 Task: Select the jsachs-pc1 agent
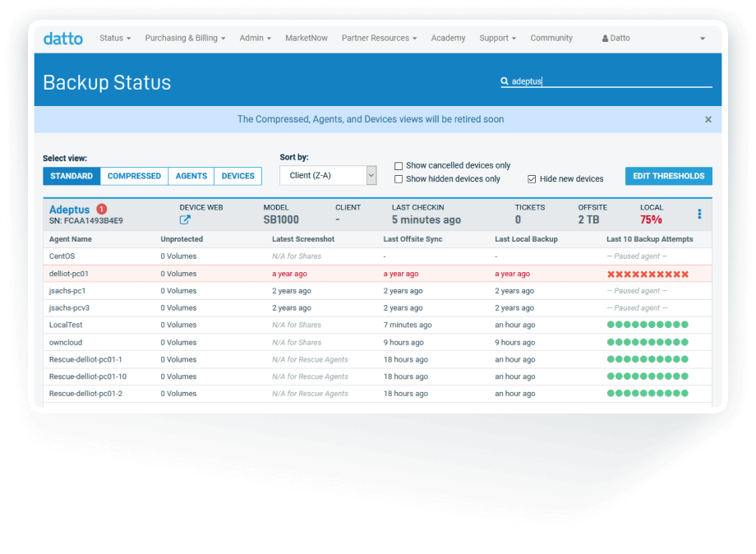[67, 291]
